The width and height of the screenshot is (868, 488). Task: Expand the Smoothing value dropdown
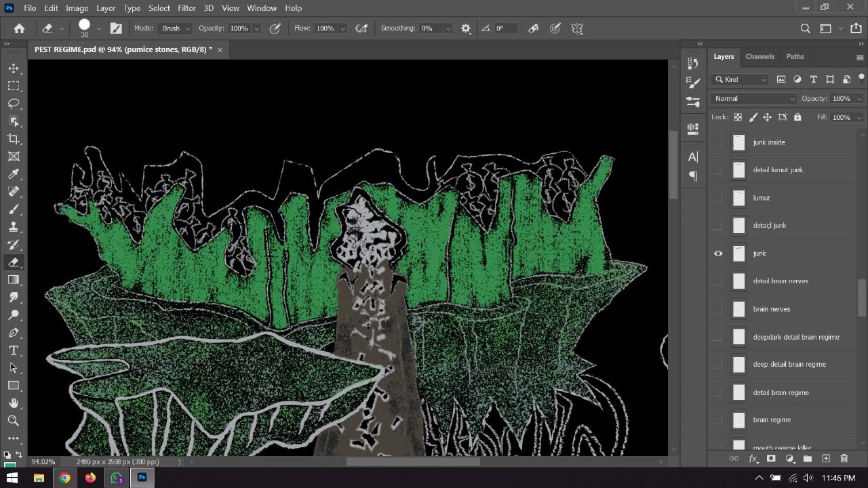(448, 28)
